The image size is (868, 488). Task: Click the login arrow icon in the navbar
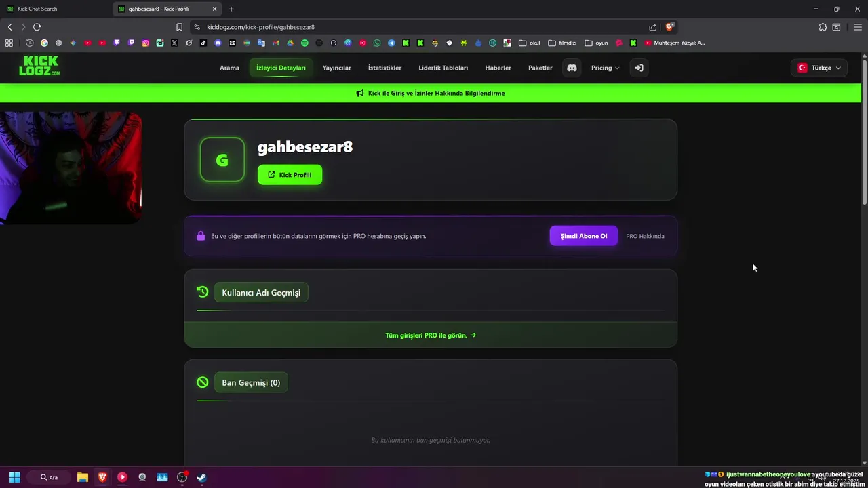(x=639, y=68)
